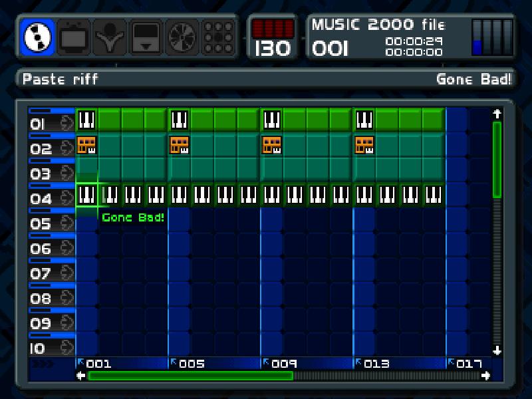532x399 pixels.
Task: Mute track 01 via its speaker icon
Action: point(67,123)
